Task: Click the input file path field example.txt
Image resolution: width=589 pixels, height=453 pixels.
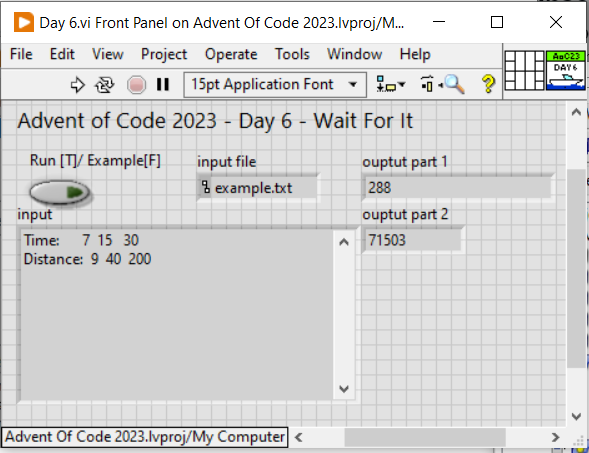Action: (x=258, y=188)
